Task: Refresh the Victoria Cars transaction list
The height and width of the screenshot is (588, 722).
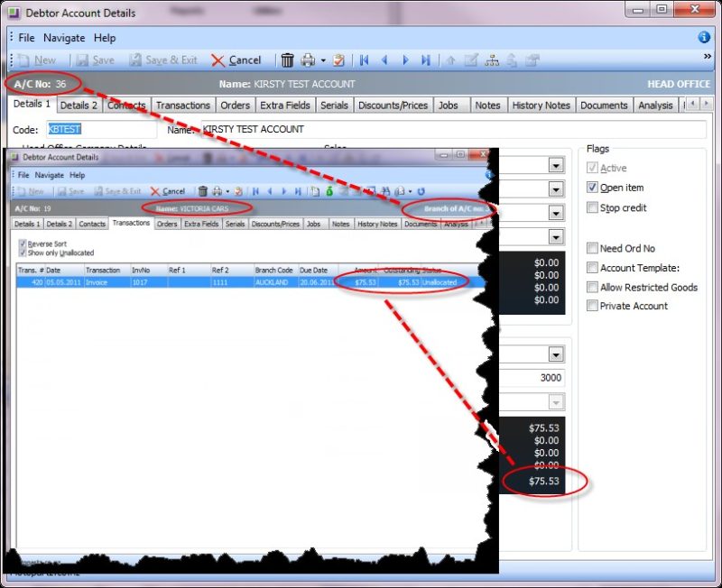Action: click(x=421, y=191)
